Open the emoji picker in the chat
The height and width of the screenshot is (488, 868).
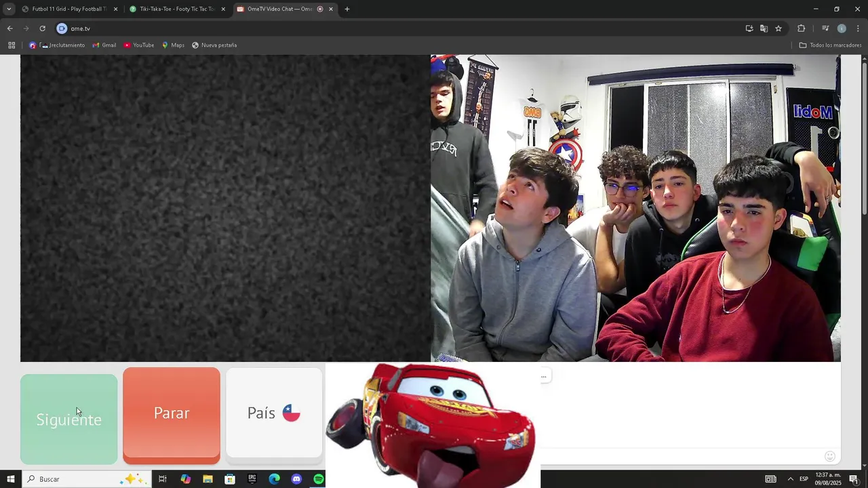[829, 456]
